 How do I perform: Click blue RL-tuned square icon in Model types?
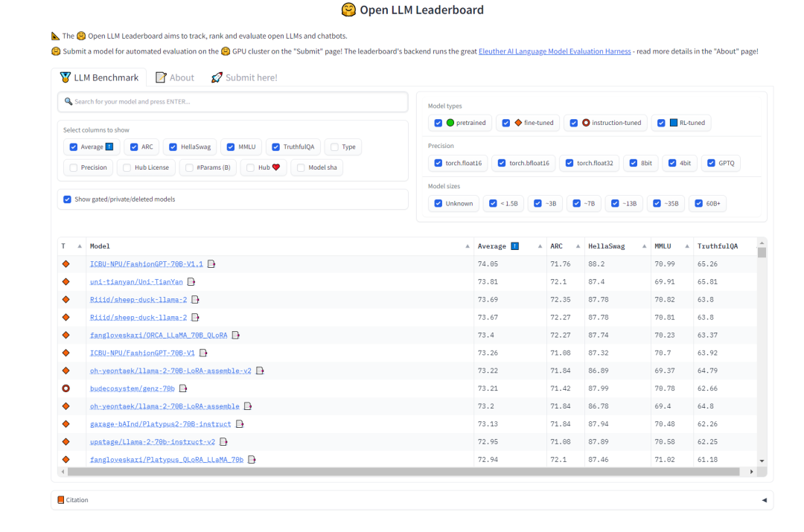tap(674, 123)
